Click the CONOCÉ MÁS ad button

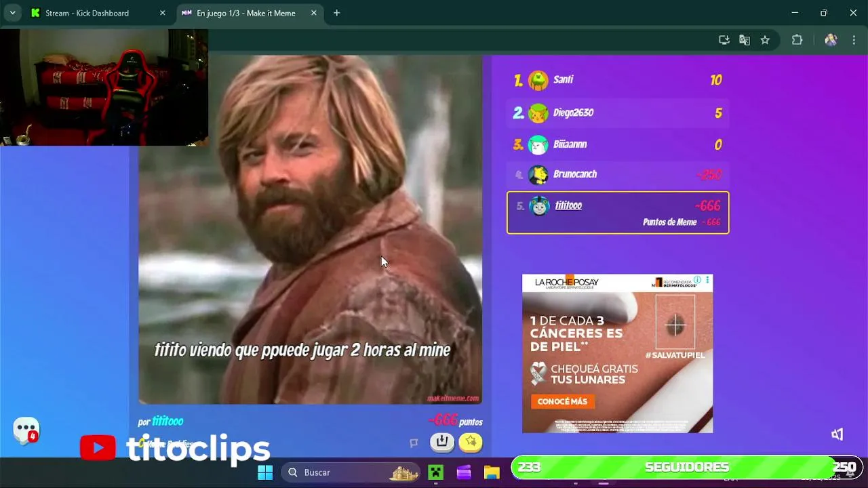point(562,401)
